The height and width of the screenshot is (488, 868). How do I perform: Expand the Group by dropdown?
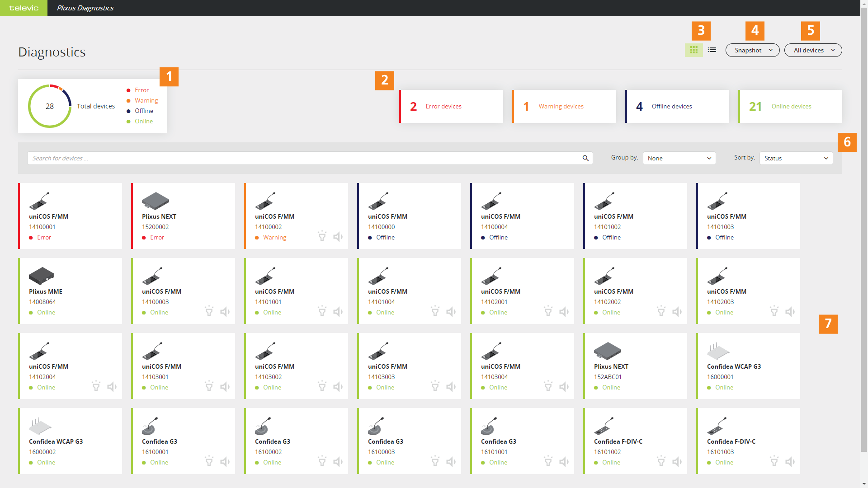(x=679, y=158)
